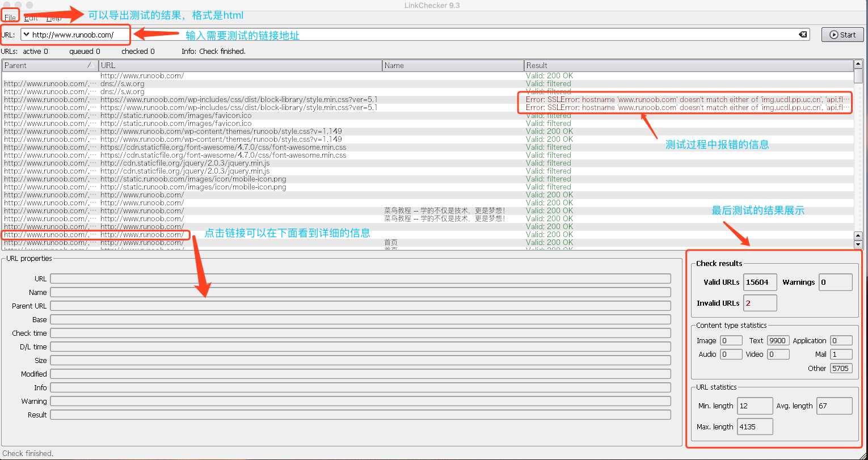Image resolution: width=868 pixels, height=460 pixels.
Task: Sort by the URL column header
Action: pos(241,65)
